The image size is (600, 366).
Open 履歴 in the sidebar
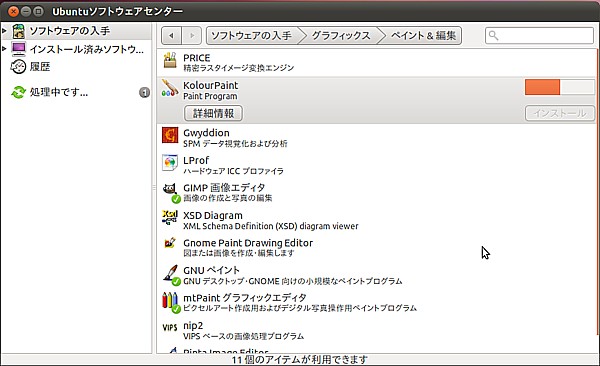coord(40,67)
